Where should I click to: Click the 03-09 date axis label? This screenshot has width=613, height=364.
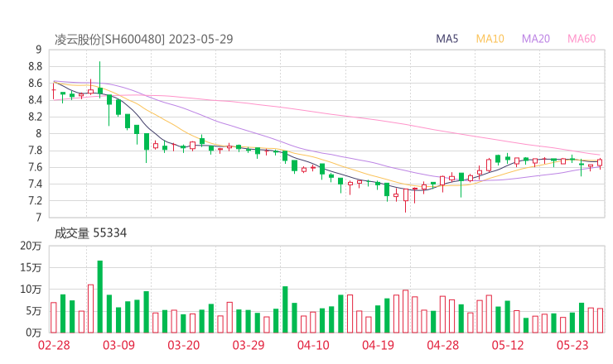tap(118, 345)
